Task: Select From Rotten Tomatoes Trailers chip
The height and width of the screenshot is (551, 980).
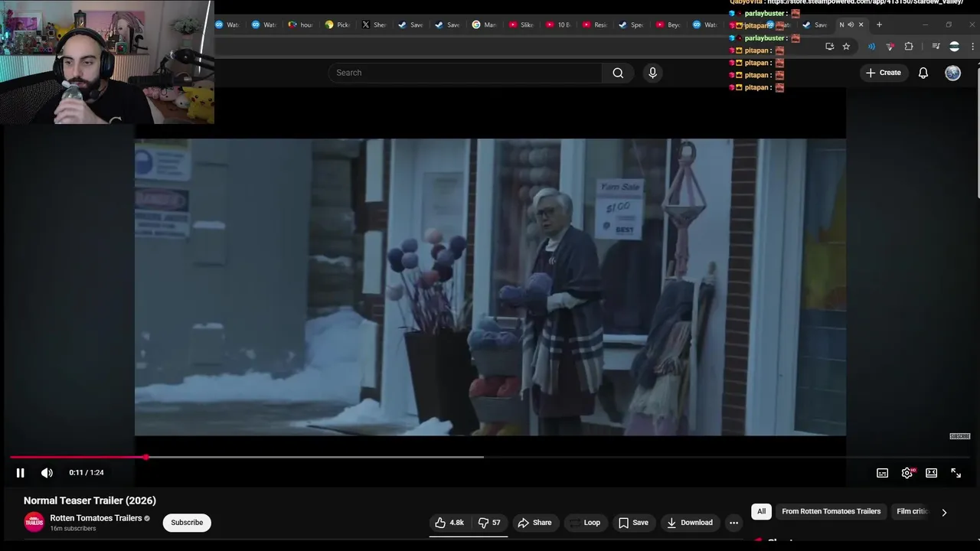Action: click(x=831, y=511)
